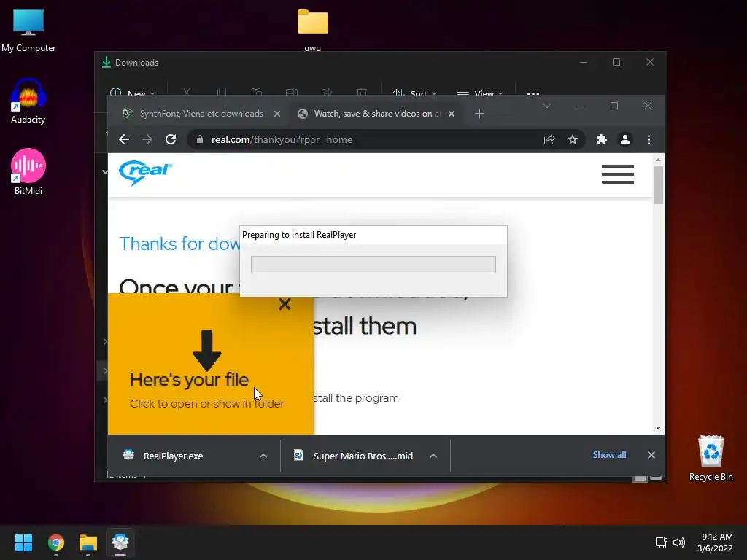
Task: Open the Chrome profile avatar
Action: (x=625, y=139)
